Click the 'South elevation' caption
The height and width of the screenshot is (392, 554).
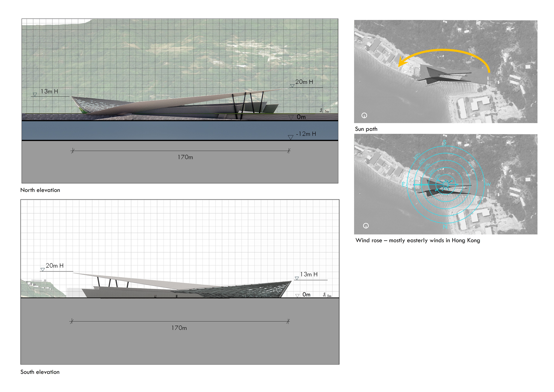point(40,372)
